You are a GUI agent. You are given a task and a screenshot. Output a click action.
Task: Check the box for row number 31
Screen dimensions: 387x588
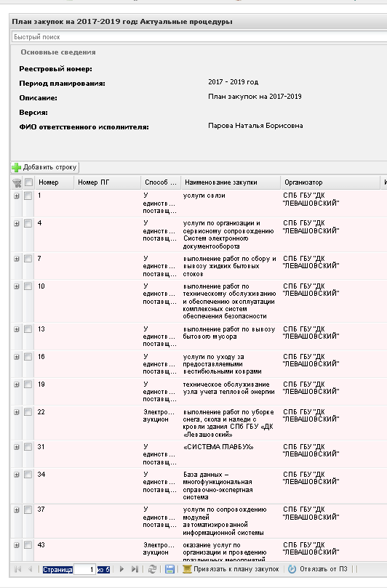pos(28,447)
